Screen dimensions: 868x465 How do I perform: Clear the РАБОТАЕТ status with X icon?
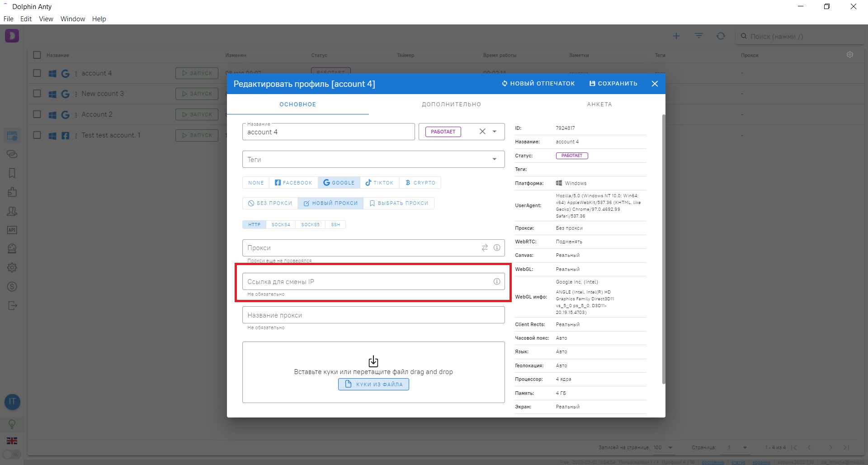[482, 132]
